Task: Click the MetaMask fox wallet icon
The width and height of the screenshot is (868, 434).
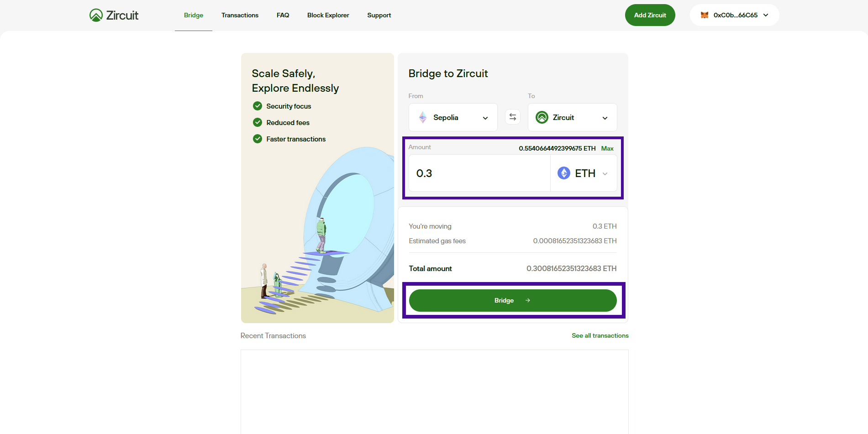Action: click(705, 15)
